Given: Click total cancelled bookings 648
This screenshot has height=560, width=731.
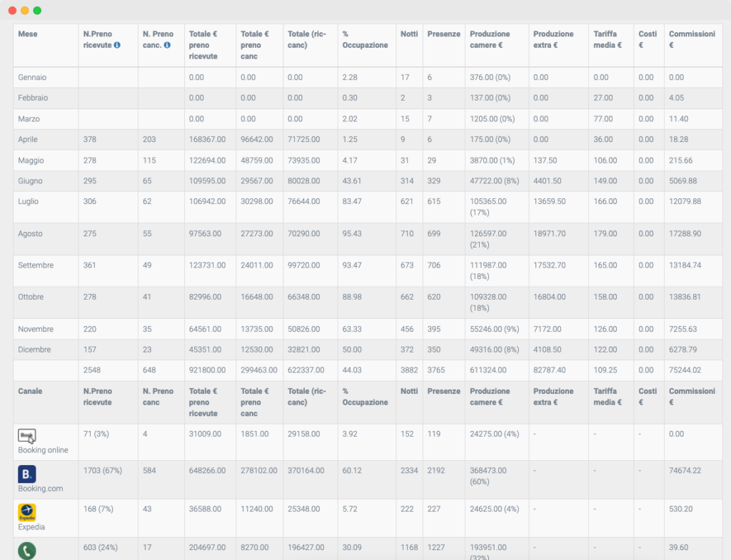Looking at the screenshot, I should coord(149,370).
